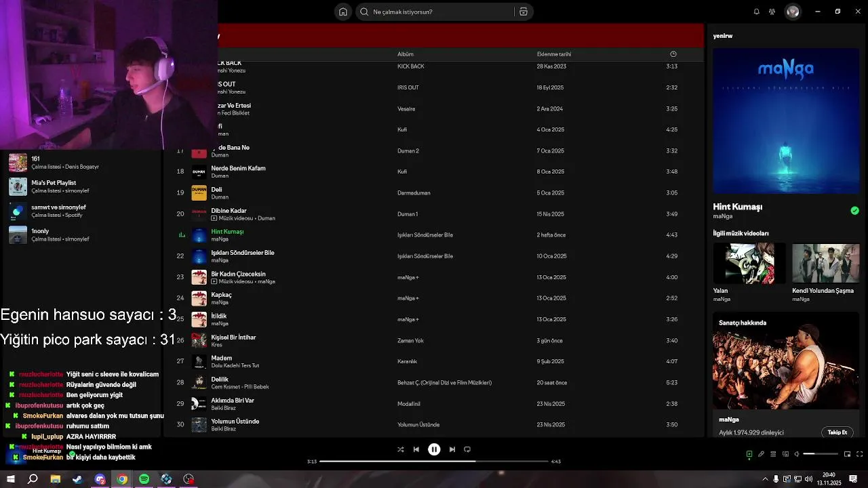Play the track Bir Kadın Çizeceksin
Screen dimensions: 868x488
coord(434,277)
